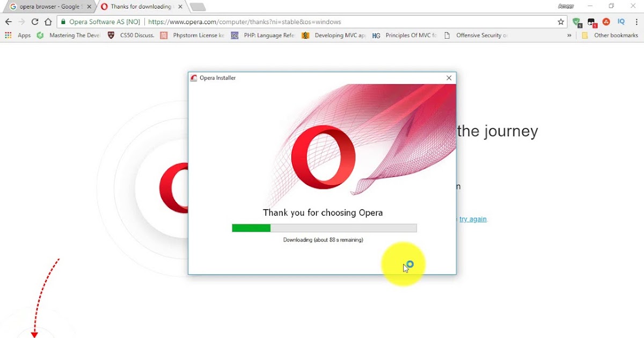
Task: Open the Apps shortcut in bookmarks bar
Action: [18, 35]
